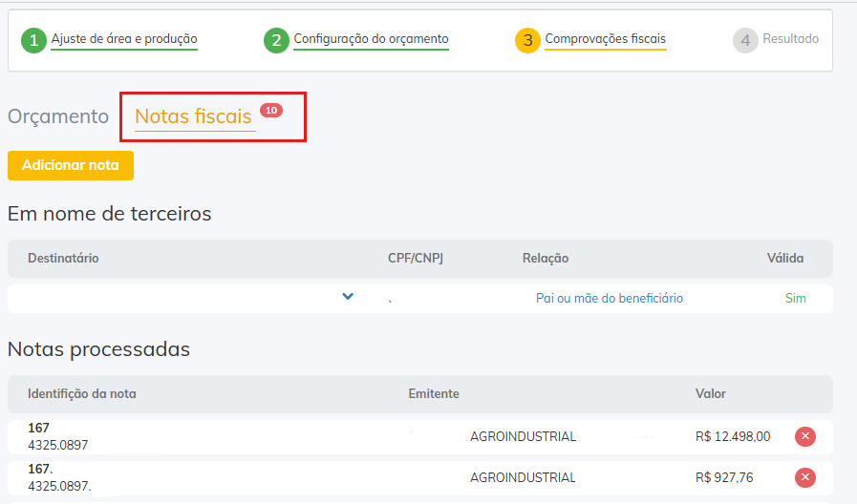857x504 pixels.
Task: Click the Relação column header
Action: point(546,258)
